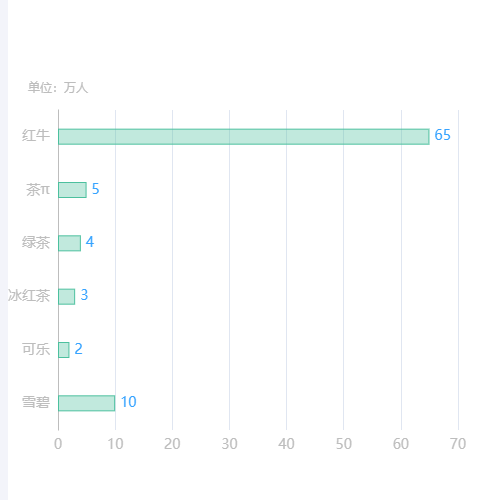Click the value label 3 beside 冰红茶
Image resolution: width=500 pixels, height=500 pixels.
(x=84, y=295)
